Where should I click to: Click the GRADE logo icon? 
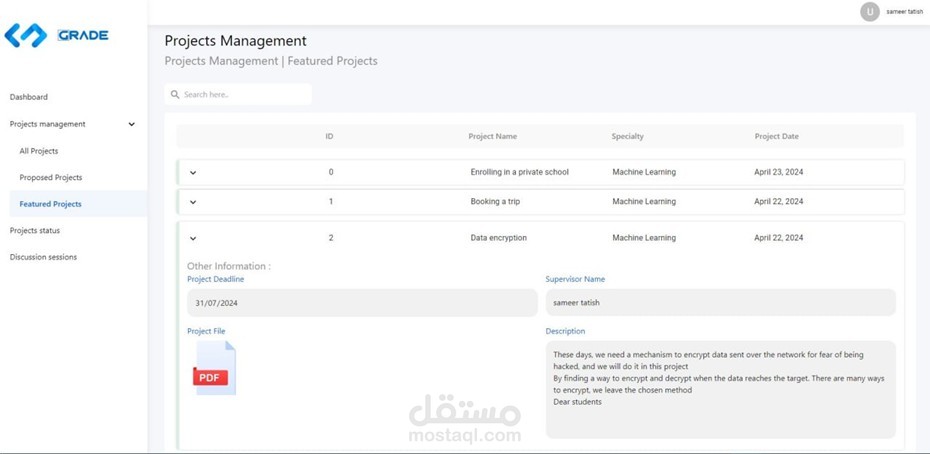(26, 36)
